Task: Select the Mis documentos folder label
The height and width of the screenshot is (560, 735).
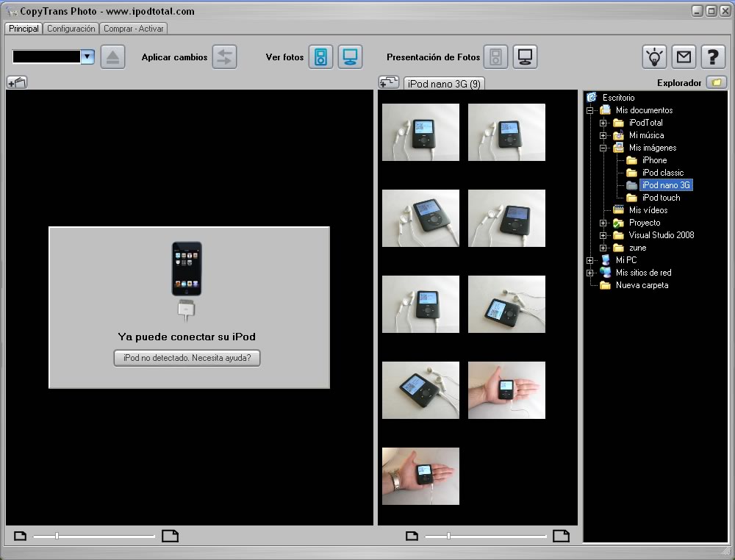Action: 644,110
